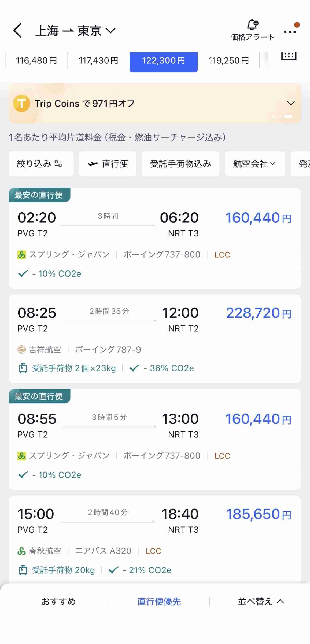Tap the back arrow icon

pyautogui.click(x=18, y=30)
